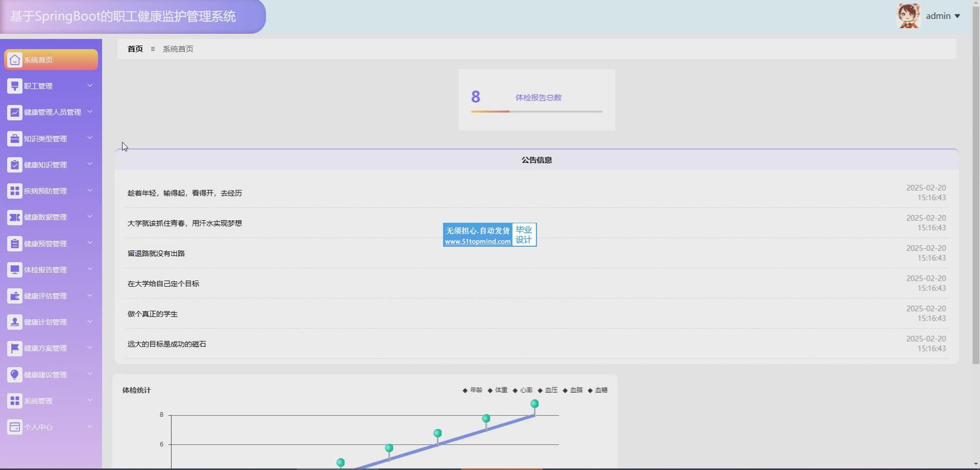
Task: Open the announcement 留退路就没有出路
Action: tap(156, 253)
